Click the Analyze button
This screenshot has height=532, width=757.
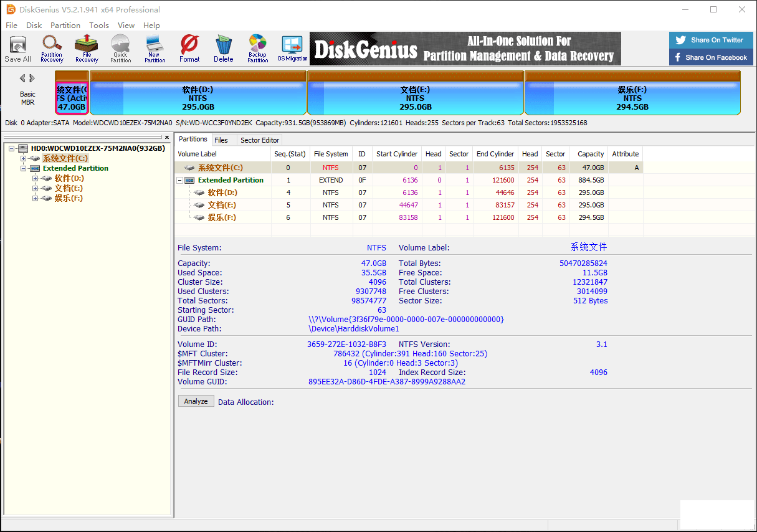[196, 401]
